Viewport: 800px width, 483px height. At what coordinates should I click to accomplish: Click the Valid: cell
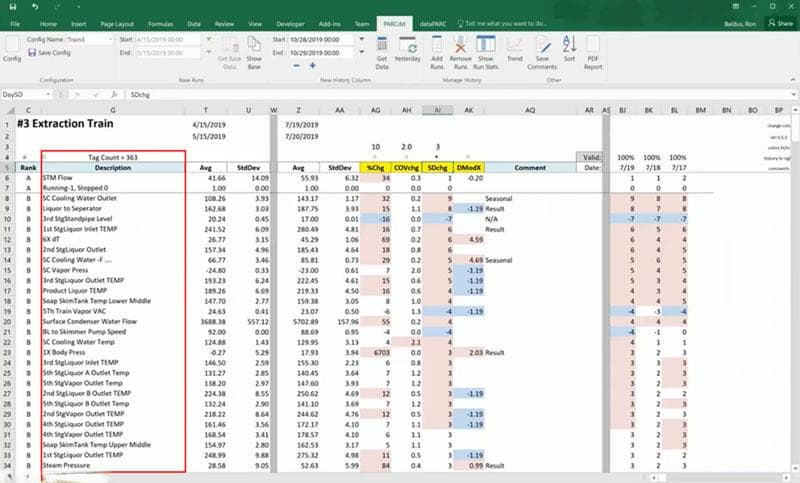point(589,157)
